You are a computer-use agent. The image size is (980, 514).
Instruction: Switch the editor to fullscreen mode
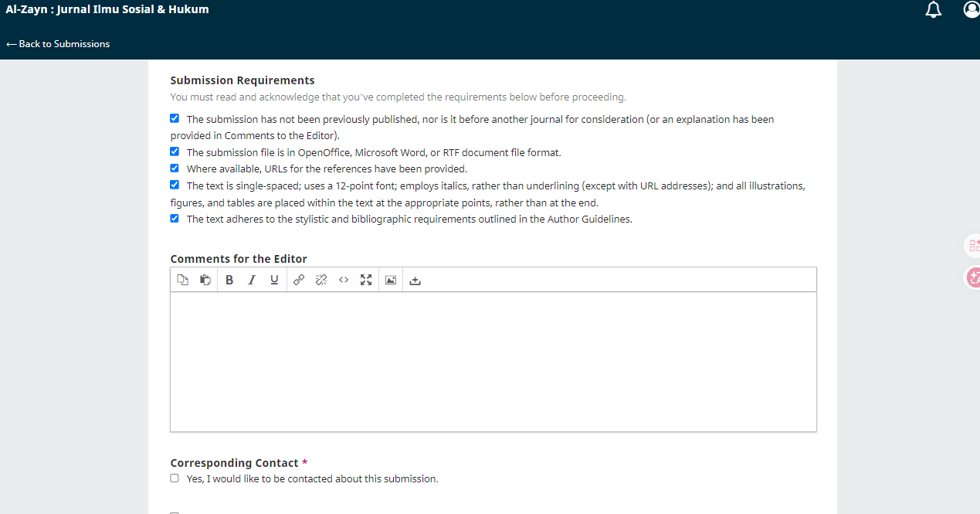click(366, 280)
